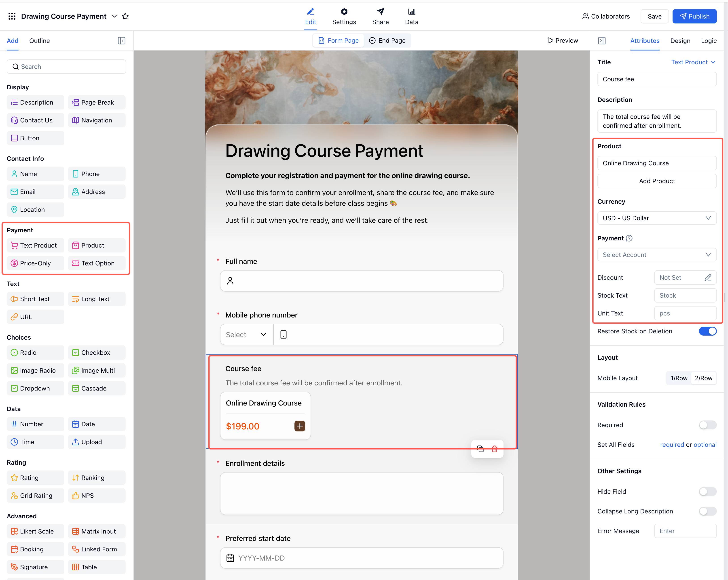This screenshot has height=580, width=728.
Task: Open the Select Account payment dropdown
Action: 656,254
